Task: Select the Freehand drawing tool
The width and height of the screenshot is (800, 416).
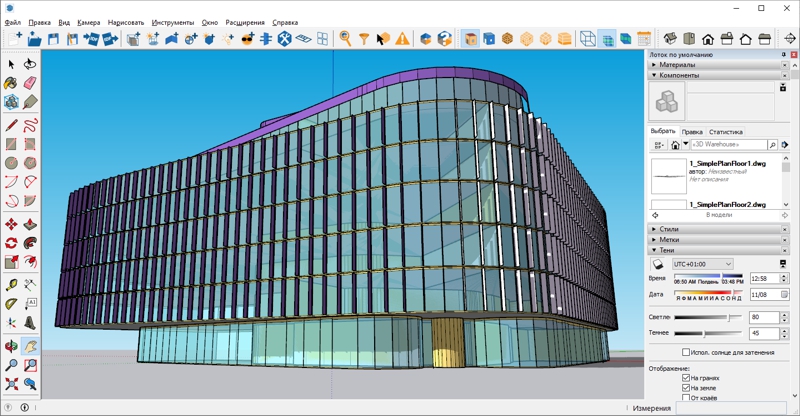Action: coord(30,125)
